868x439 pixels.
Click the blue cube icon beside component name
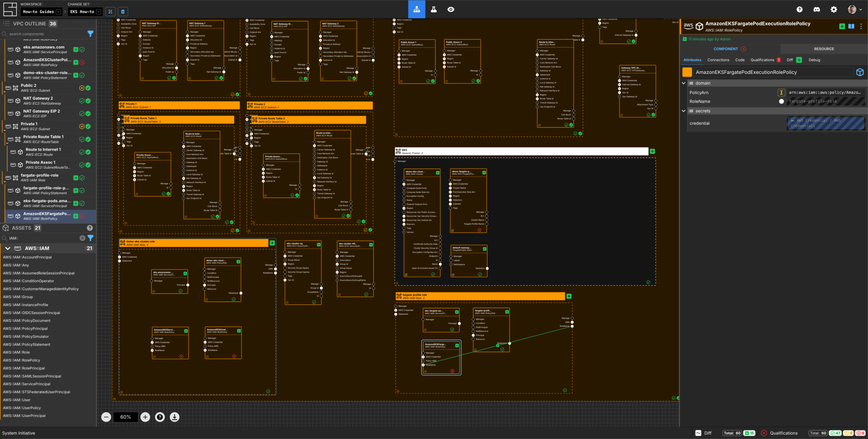[x=860, y=72]
